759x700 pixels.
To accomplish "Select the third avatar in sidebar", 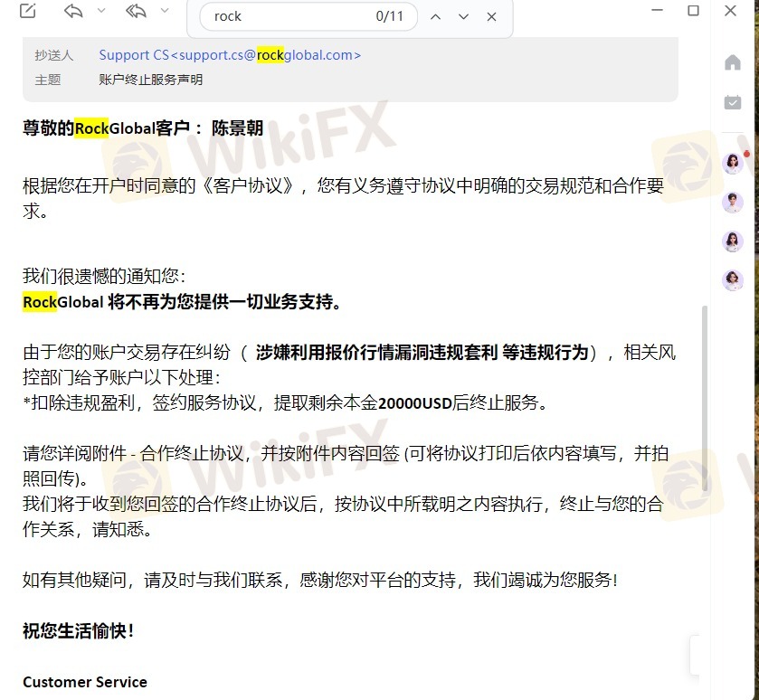I will pos(733,241).
